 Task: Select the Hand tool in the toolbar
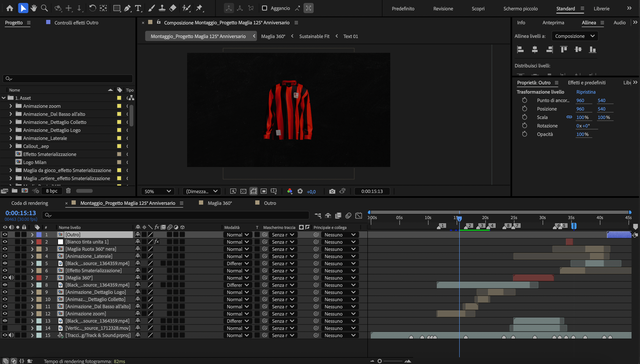coord(34,8)
